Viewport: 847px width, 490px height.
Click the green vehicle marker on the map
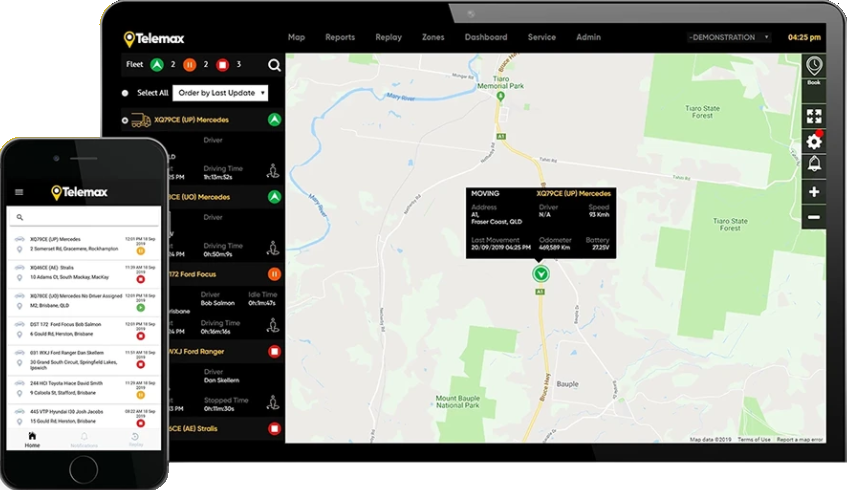point(541,274)
